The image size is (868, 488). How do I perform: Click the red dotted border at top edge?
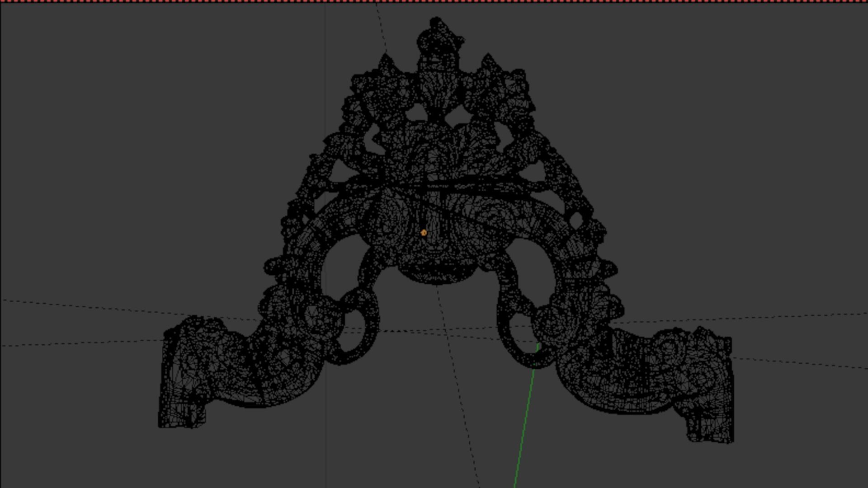tap(434, 1)
